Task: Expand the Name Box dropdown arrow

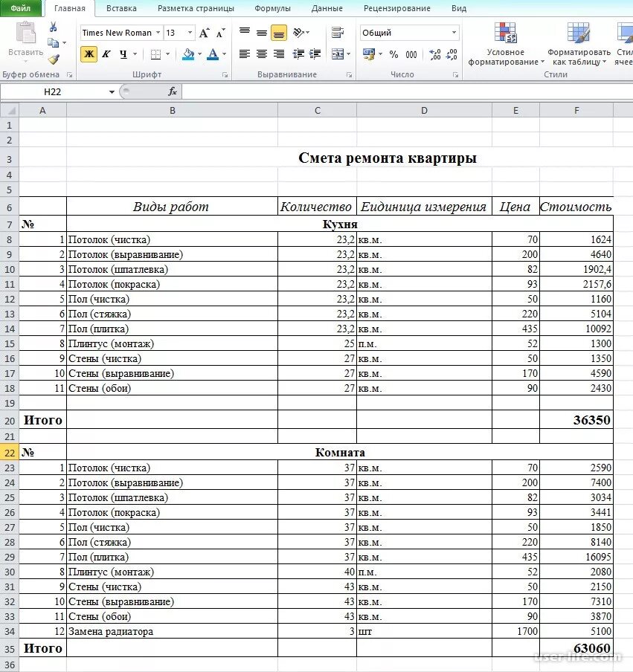Action: pos(112,91)
